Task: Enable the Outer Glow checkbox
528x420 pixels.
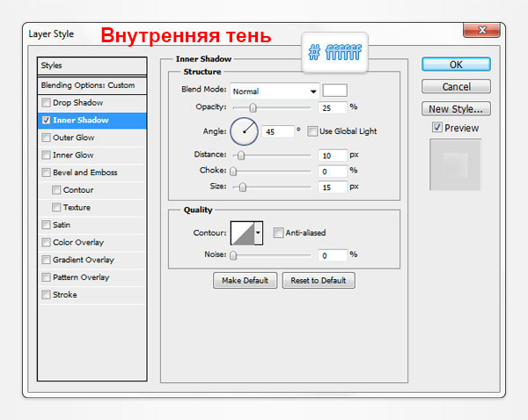Action: pos(46,137)
